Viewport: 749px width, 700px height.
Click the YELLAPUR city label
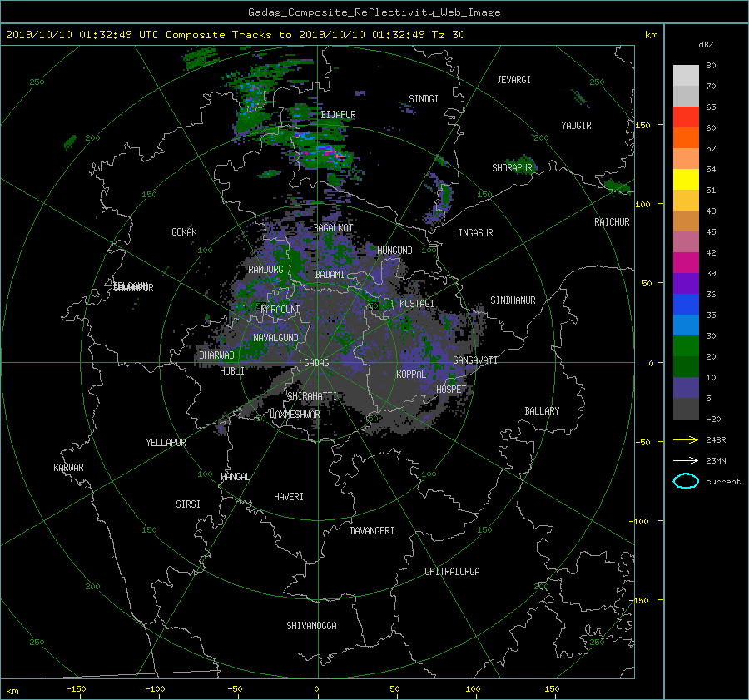coord(166,443)
